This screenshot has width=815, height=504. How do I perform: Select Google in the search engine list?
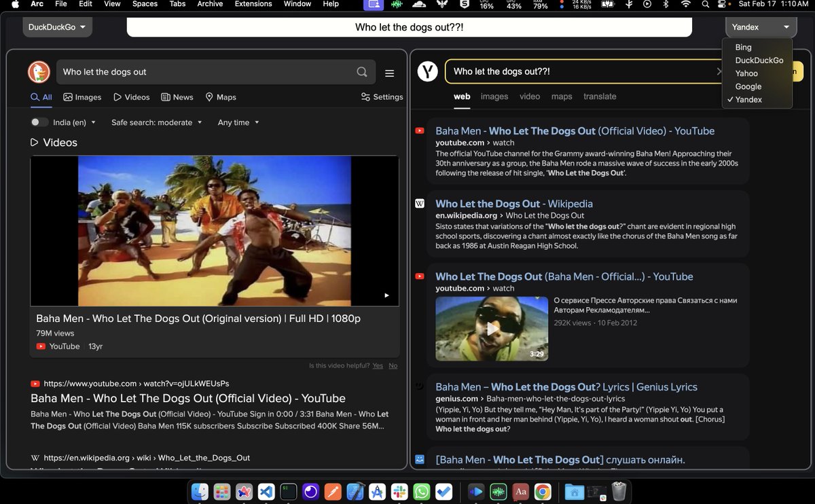point(747,86)
